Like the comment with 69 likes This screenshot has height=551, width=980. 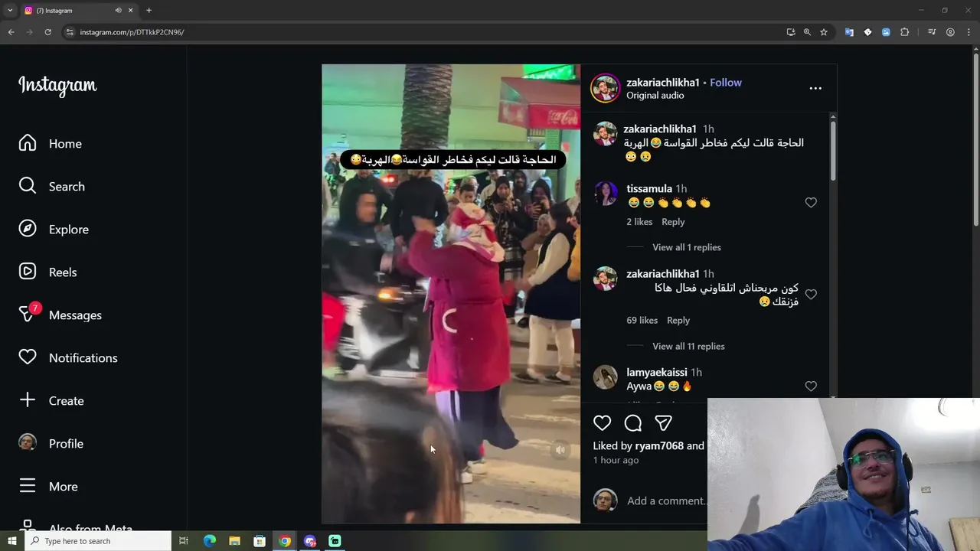[x=811, y=295]
